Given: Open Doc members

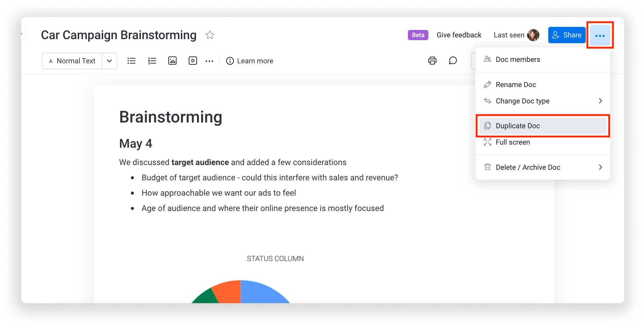Looking at the screenshot, I should (x=542, y=60).
